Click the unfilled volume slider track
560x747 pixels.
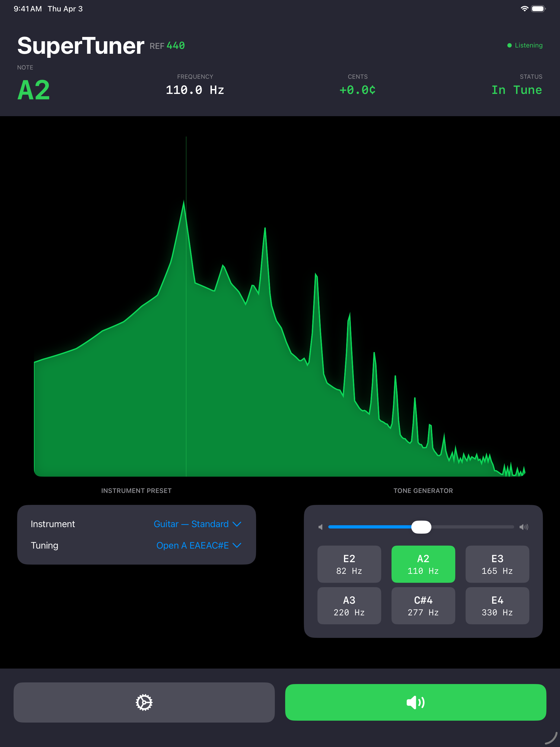pyautogui.click(x=473, y=527)
